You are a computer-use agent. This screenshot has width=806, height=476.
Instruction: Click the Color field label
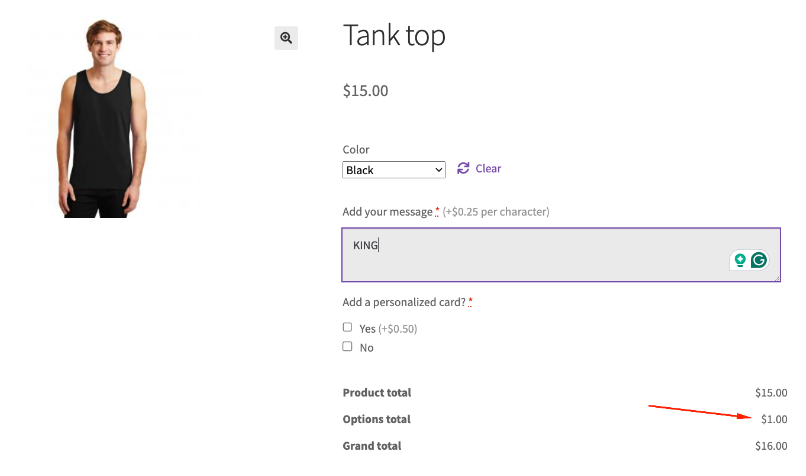point(356,150)
